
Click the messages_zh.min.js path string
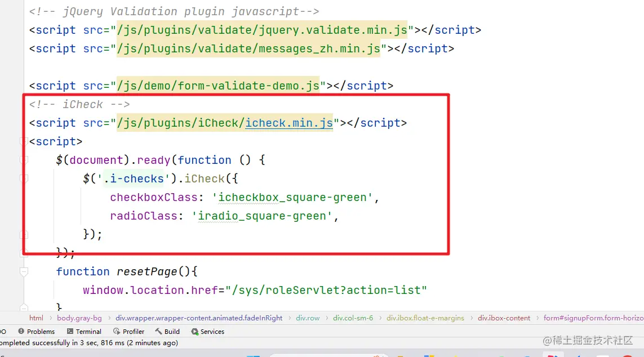pos(248,48)
